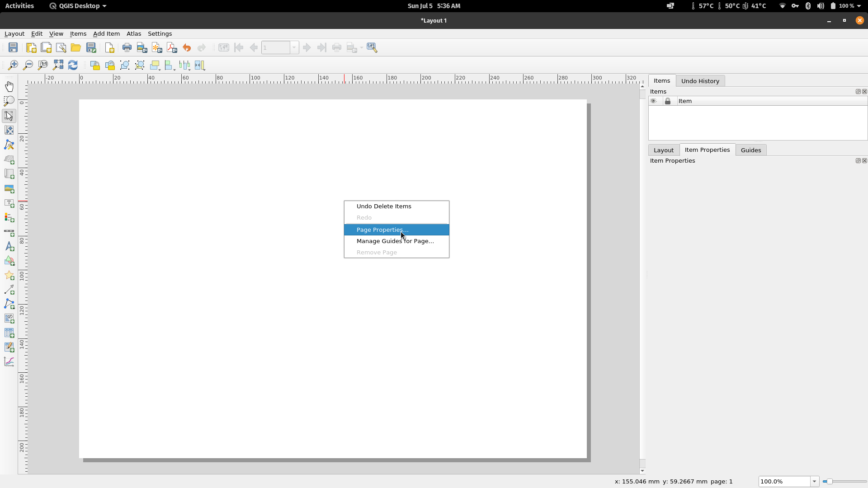
Task: Select the Add Legend tool
Action: pos(9,218)
